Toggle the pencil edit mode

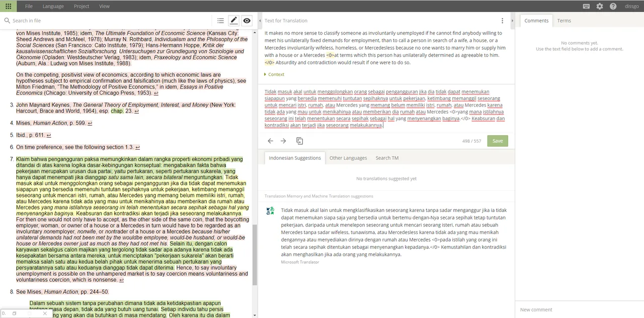(233, 21)
